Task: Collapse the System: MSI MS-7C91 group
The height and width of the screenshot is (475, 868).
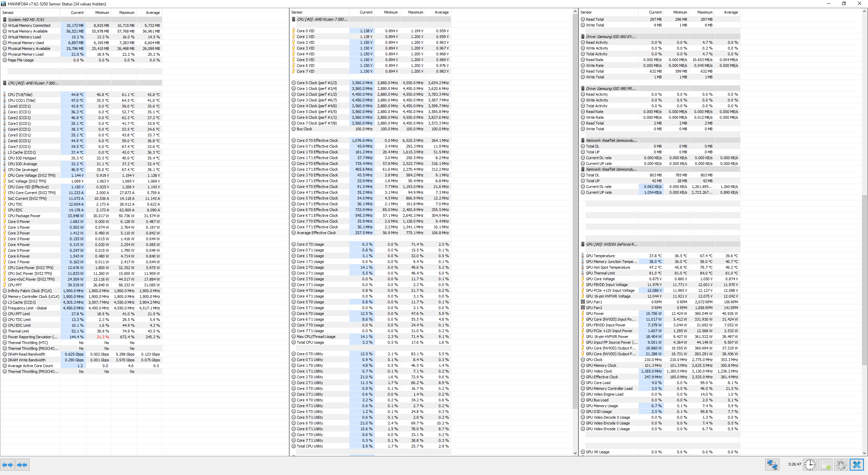Action: pyautogui.click(x=26, y=20)
